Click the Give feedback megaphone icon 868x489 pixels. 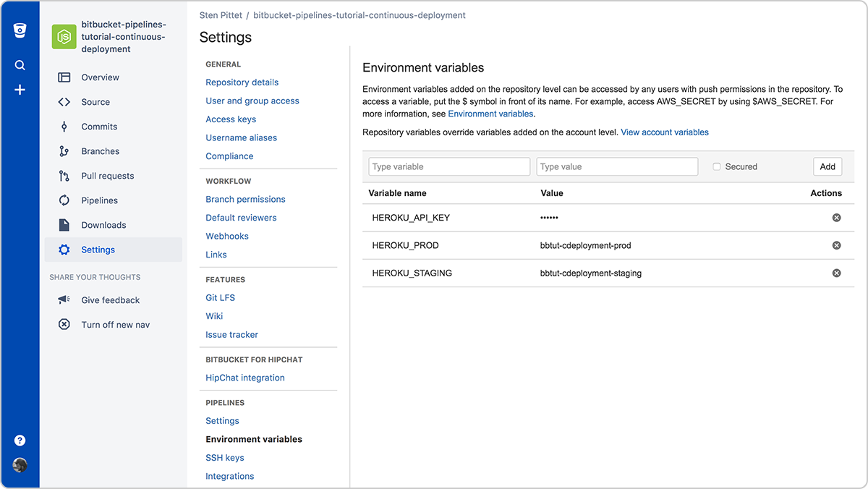tap(64, 299)
